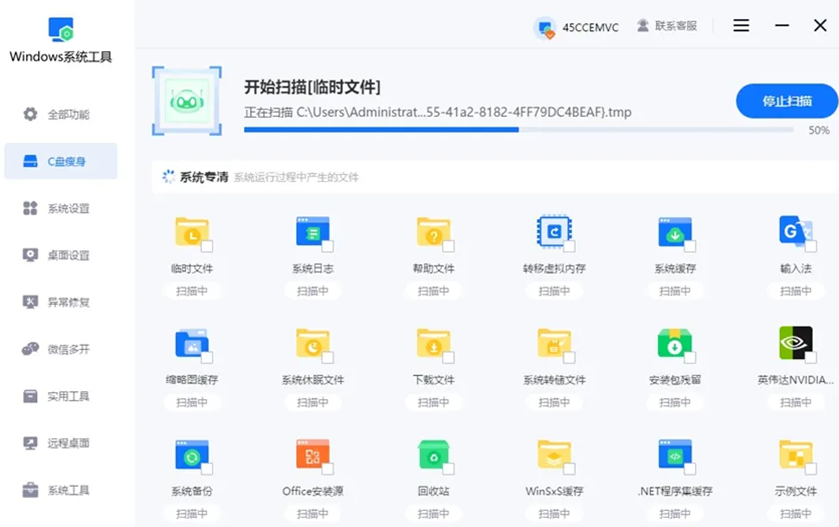This screenshot has height=527, width=839.
Task: Click the 扫描中 status under 安装包残留
Action: 675,402
